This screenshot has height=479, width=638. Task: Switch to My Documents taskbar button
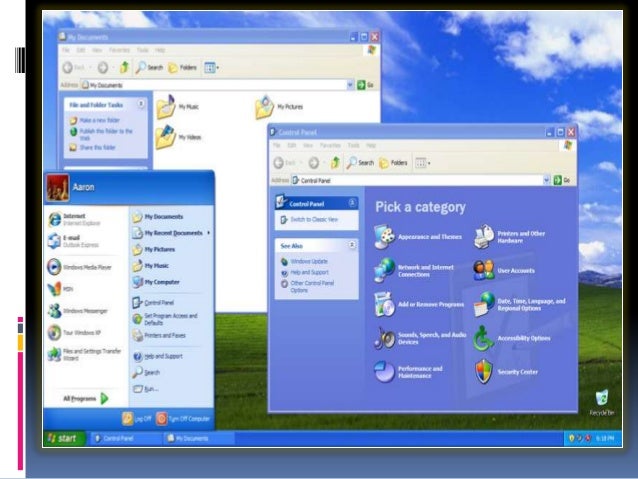click(198, 438)
